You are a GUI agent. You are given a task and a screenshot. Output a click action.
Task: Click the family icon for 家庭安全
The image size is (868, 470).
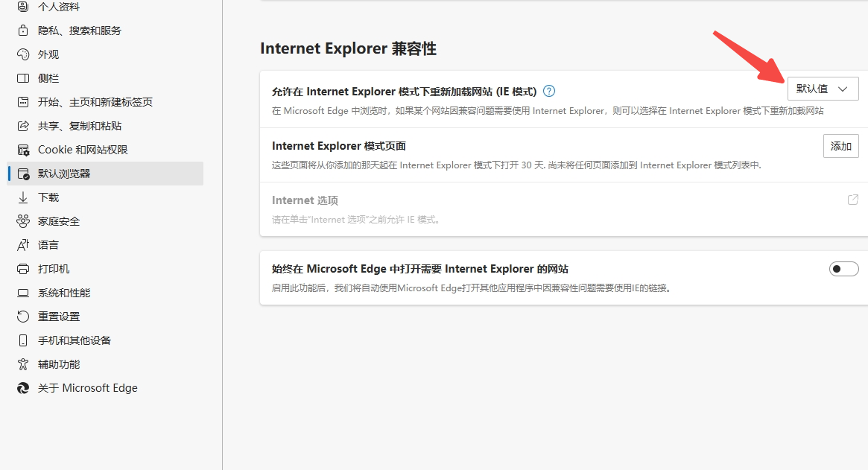point(22,221)
